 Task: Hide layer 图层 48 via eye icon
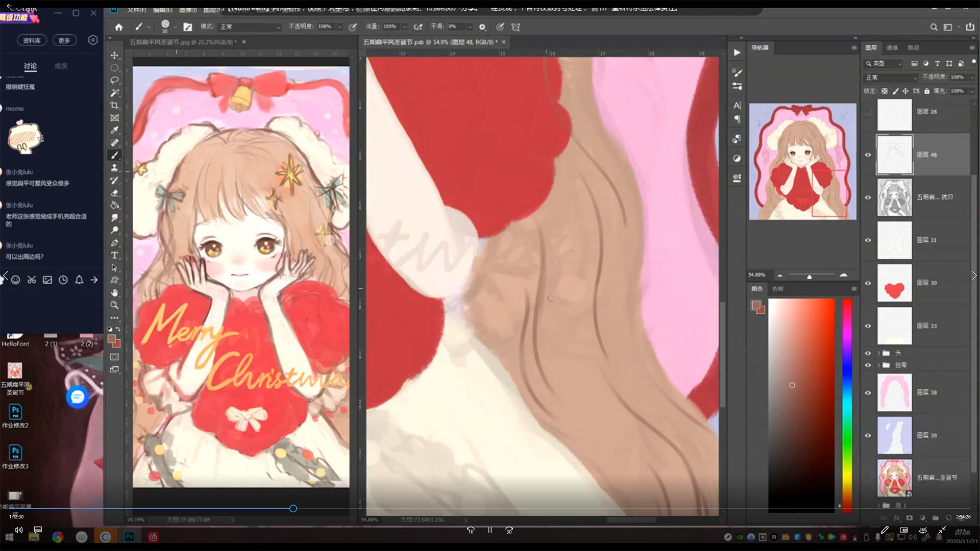[x=868, y=155]
